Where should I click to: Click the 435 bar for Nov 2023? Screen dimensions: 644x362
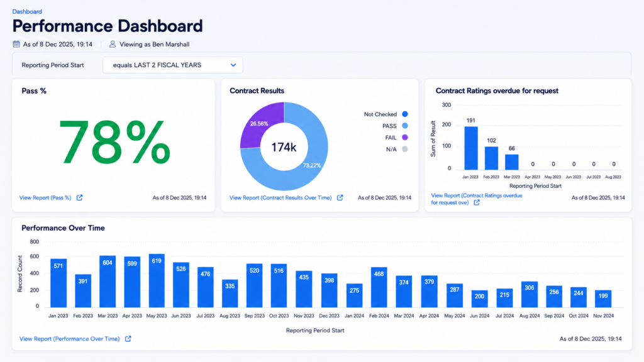[304, 289]
